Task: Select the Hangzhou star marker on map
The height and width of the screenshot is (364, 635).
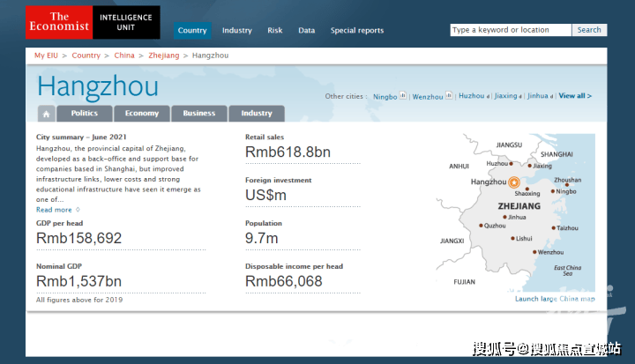Action: 515,182
